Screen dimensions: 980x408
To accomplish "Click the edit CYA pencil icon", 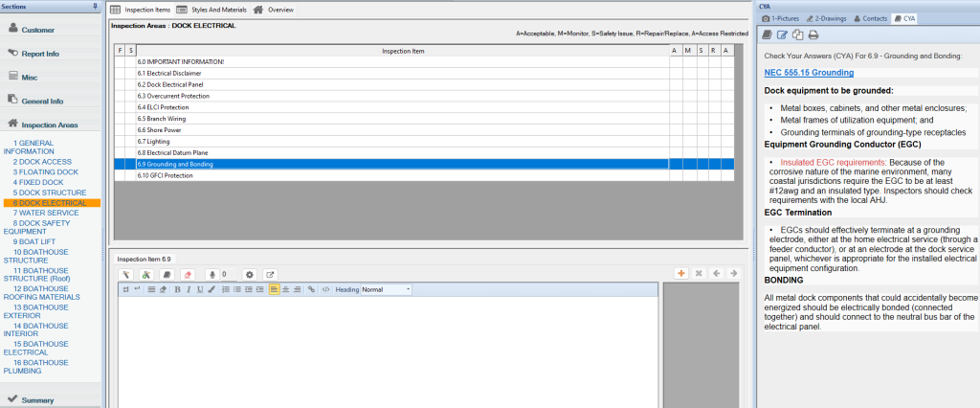I will (x=782, y=35).
